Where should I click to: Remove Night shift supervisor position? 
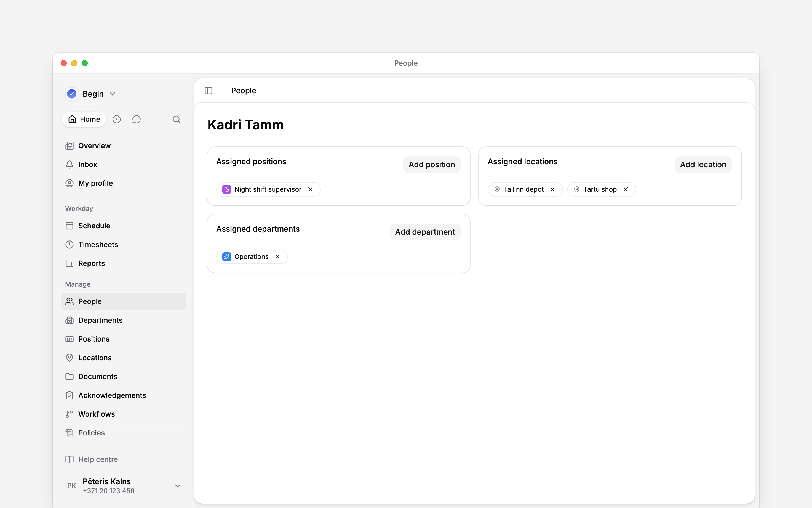(310, 189)
